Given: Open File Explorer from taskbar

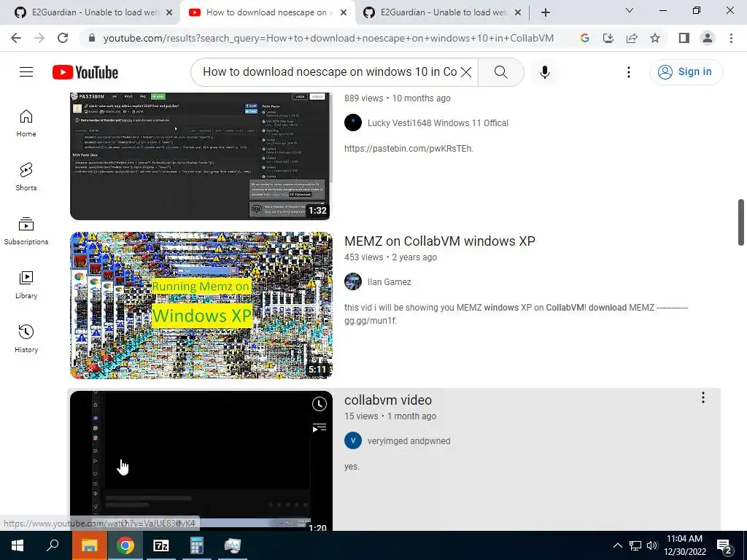Looking at the screenshot, I should coord(89,545).
